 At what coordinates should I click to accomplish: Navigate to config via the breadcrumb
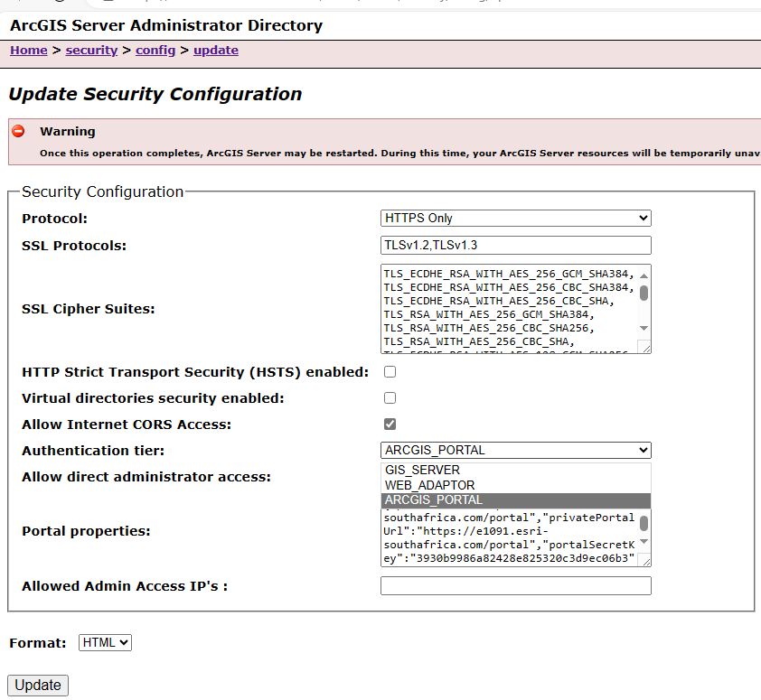click(x=155, y=50)
